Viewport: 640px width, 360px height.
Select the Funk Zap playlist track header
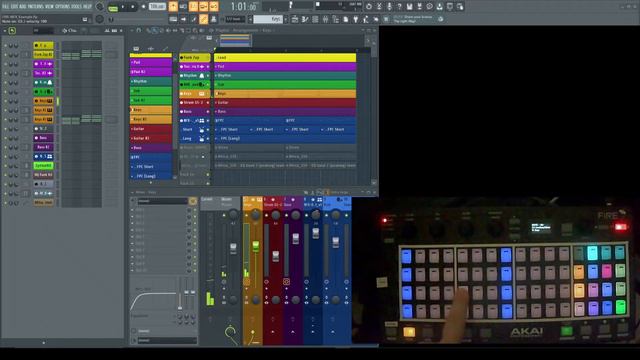(x=194, y=58)
